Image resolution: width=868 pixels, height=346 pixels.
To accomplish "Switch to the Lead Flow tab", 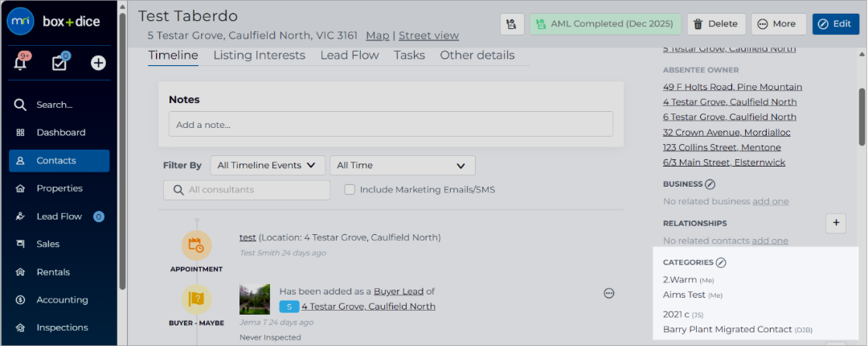I will pyautogui.click(x=350, y=56).
